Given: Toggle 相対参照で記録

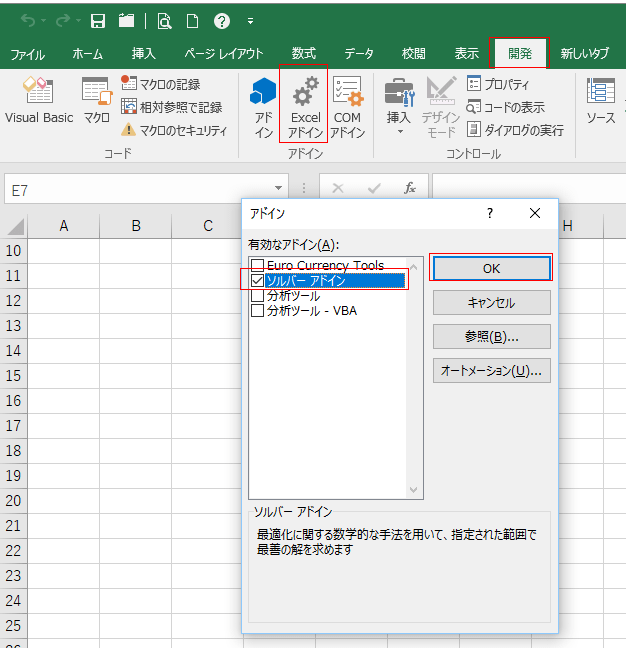Looking at the screenshot, I should point(171,107).
